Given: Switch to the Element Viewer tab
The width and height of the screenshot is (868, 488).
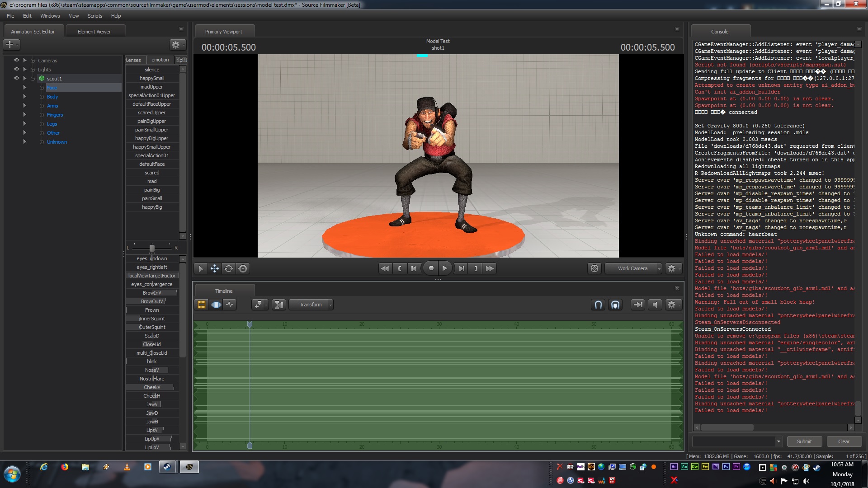Looking at the screenshot, I should pyautogui.click(x=94, y=32).
